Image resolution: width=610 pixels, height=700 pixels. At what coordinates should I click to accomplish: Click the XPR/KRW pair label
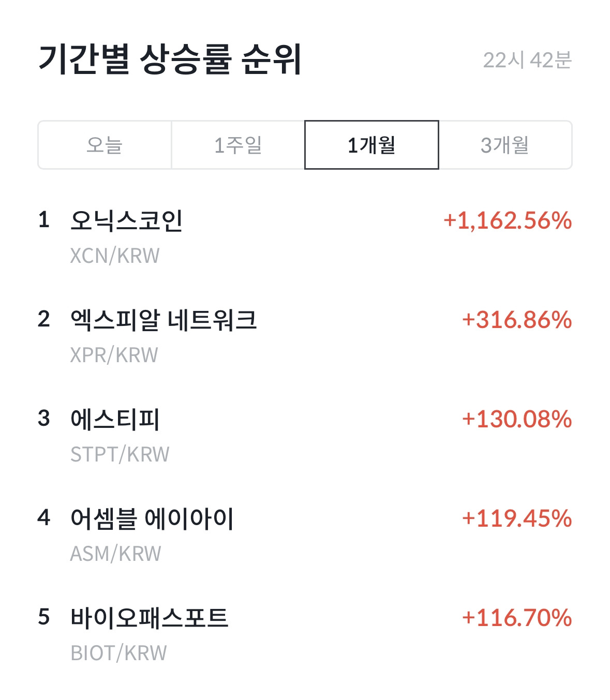tap(114, 355)
